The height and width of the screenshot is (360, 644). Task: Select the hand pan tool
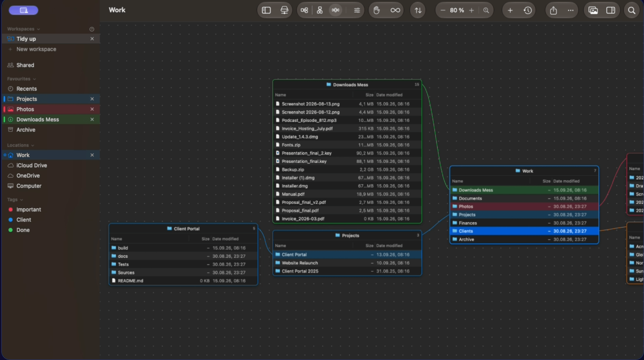point(376,10)
